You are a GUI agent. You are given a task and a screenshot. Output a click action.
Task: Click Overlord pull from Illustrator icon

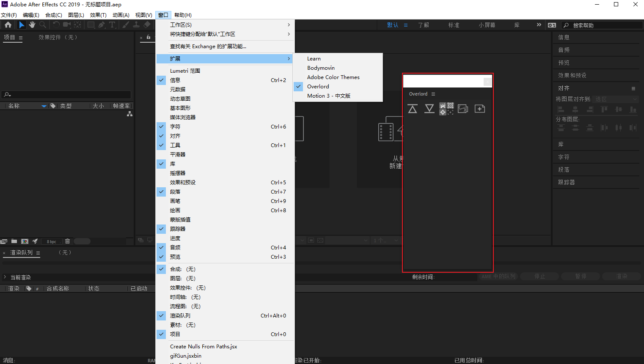pyautogui.click(x=429, y=109)
